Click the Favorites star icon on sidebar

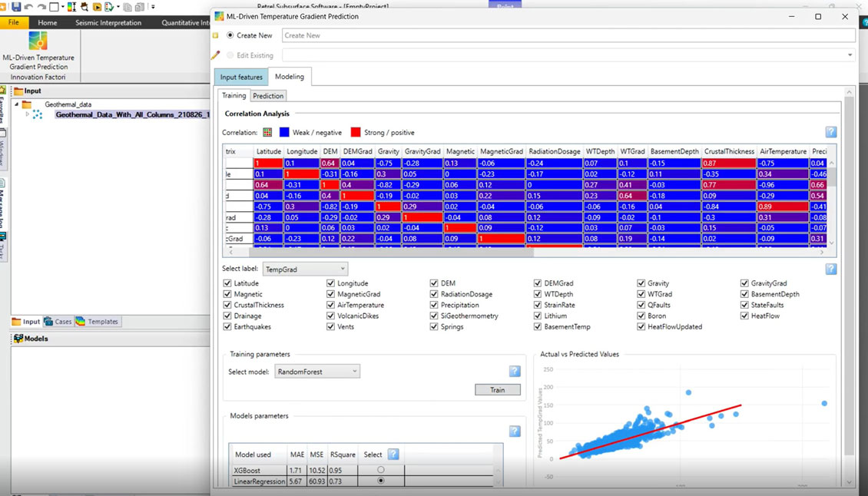coord(3,91)
